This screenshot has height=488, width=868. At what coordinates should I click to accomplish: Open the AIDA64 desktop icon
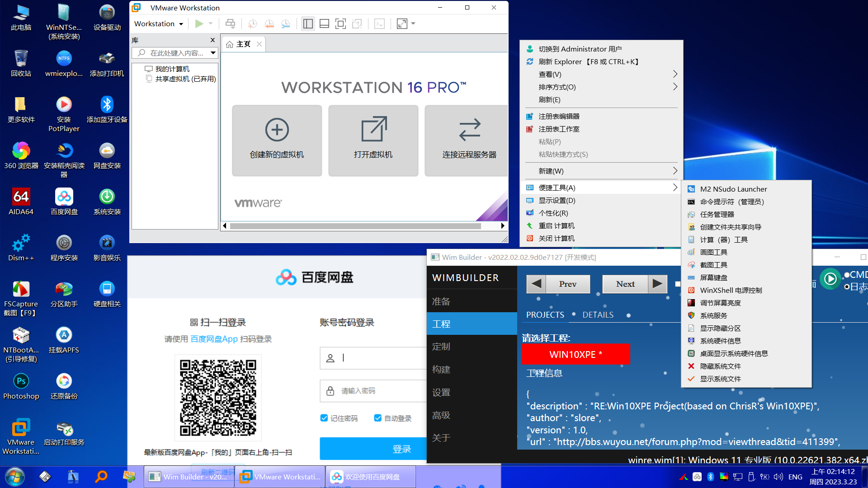point(21,202)
